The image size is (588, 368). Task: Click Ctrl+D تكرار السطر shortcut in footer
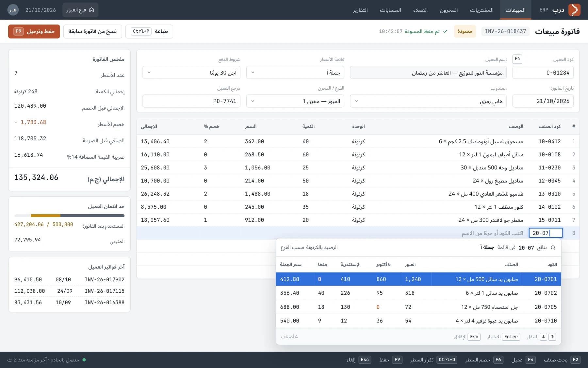click(x=433, y=360)
